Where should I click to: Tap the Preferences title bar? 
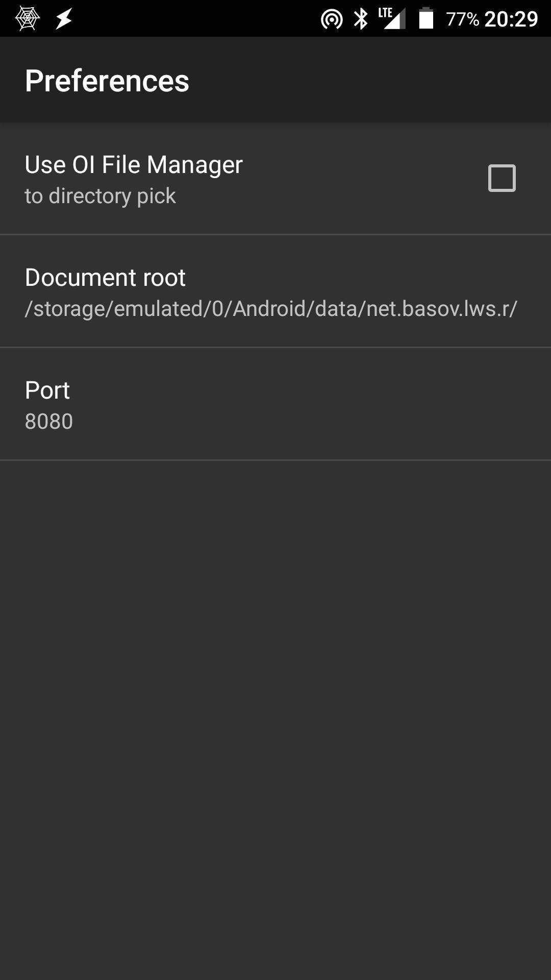click(107, 80)
